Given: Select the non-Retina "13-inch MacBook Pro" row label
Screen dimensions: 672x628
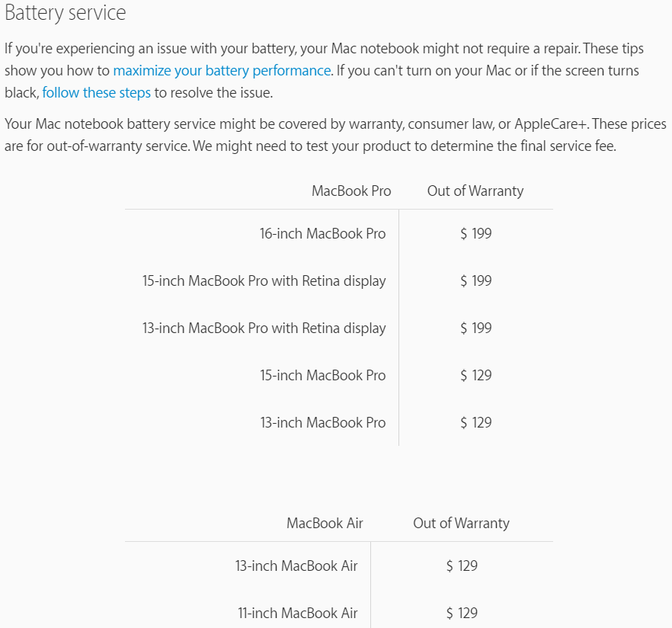Looking at the screenshot, I should (x=322, y=422).
